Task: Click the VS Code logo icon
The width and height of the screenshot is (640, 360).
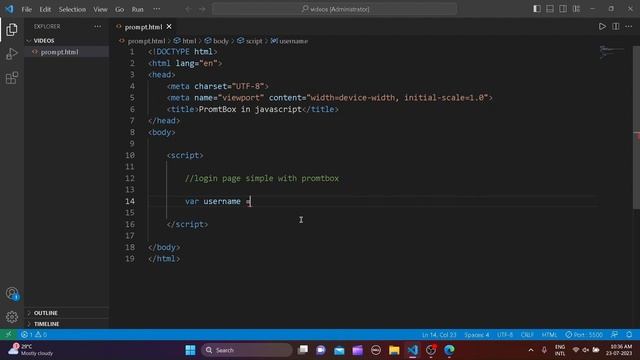Action: click(x=9, y=9)
